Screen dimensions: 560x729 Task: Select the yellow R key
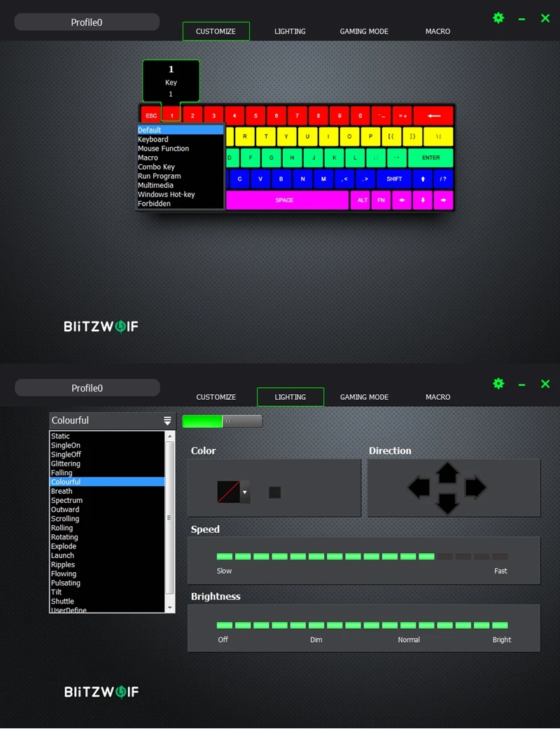click(245, 137)
